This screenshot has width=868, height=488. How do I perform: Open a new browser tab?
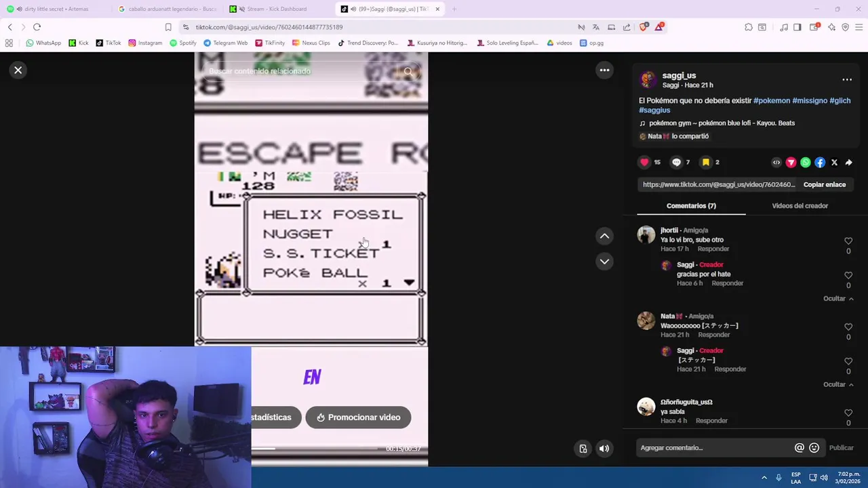(454, 9)
